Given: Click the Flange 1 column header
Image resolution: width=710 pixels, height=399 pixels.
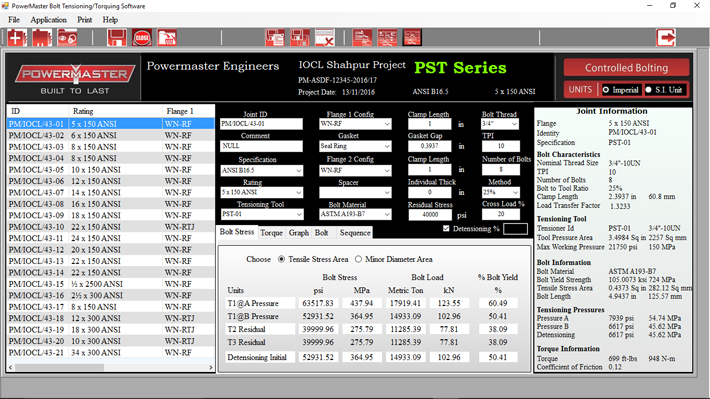Looking at the screenshot, I should tap(188, 111).
